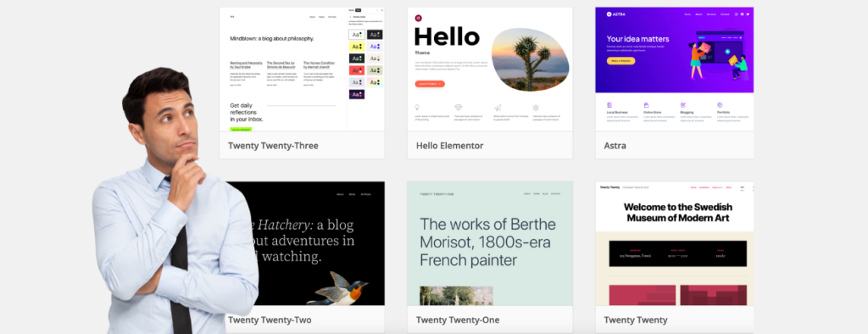The image size is (868, 334).
Task: Click Services in the Astra preview navigation
Action: (711, 14)
